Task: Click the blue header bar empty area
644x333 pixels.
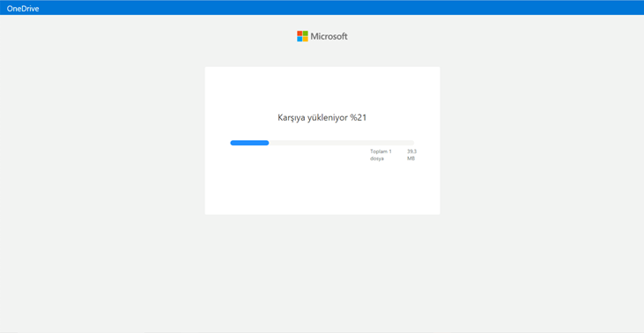Action: coord(329,8)
